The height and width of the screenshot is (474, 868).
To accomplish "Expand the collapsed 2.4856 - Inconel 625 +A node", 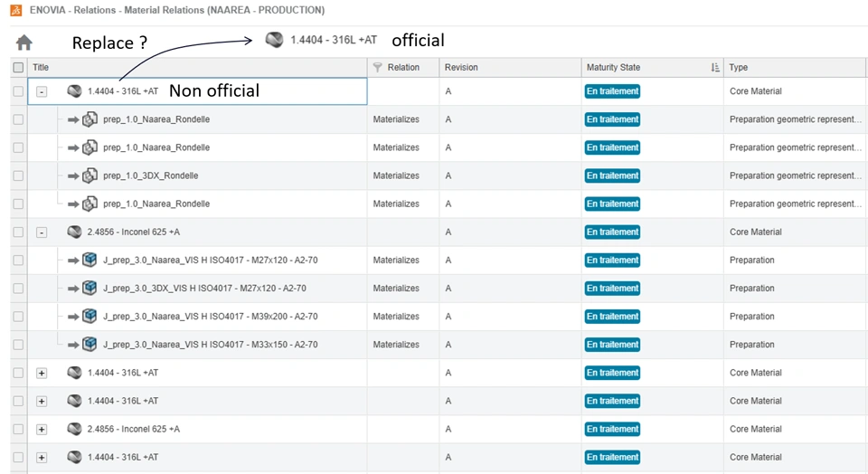I will coord(42,430).
